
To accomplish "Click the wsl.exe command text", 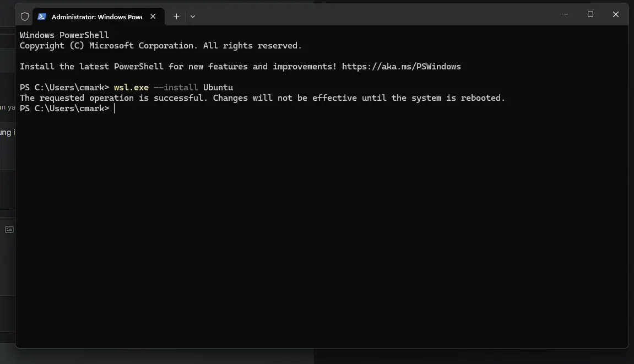I will pos(131,88).
